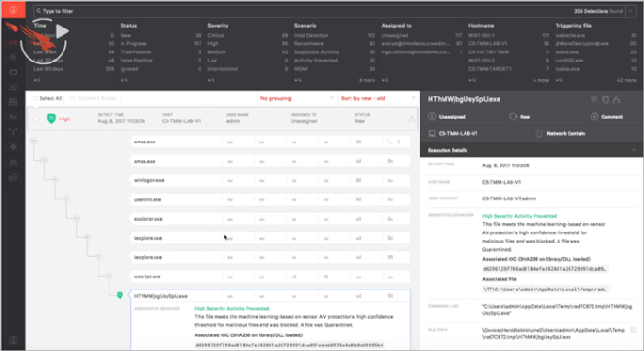Open the Users icon in sidebar

tap(13, 163)
